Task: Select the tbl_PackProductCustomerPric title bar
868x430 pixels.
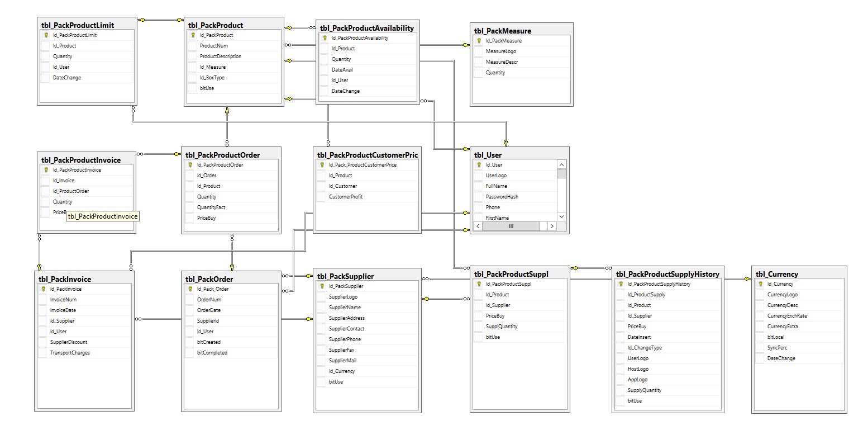Action: pyautogui.click(x=368, y=155)
